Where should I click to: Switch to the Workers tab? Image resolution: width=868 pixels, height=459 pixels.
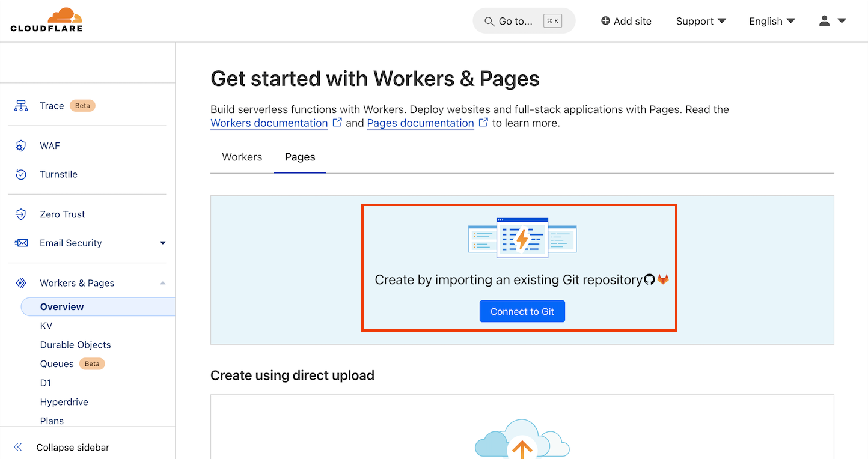pyautogui.click(x=242, y=157)
